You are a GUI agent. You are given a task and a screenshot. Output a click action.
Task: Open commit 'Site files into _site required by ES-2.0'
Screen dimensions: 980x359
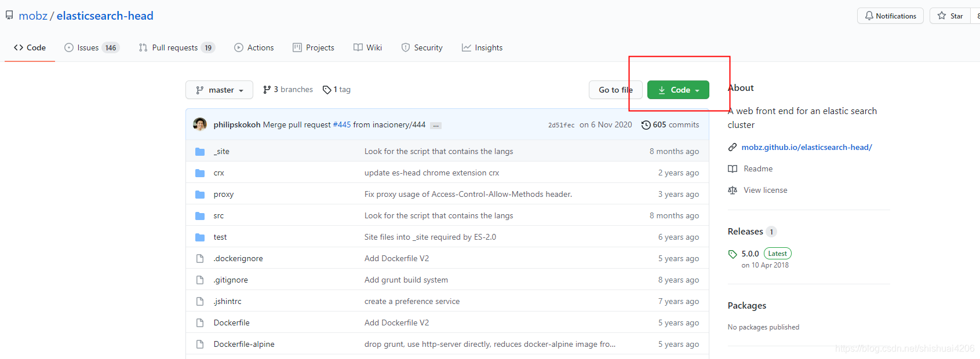click(430, 237)
